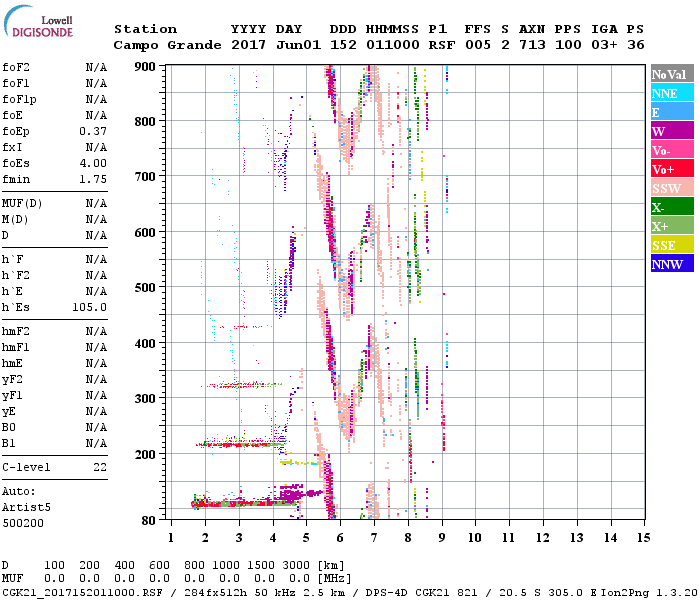Click the foF2 parameter label
The width and height of the screenshot is (700, 600).
(16, 67)
